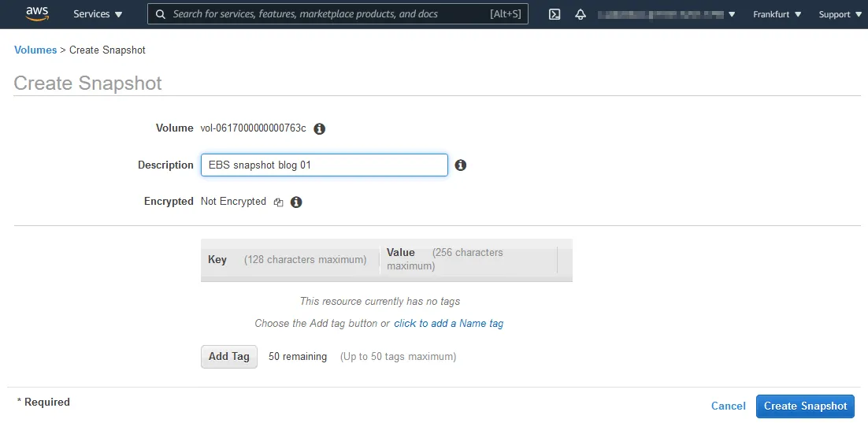Viewport: 868px width, 423px height.
Task: Go back to Volumes breadcrumb
Action: [x=35, y=50]
